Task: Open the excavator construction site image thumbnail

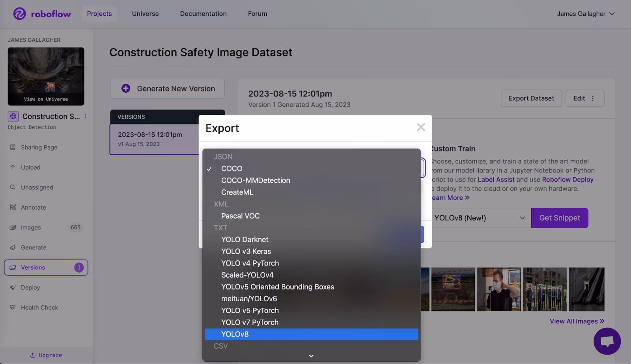Action: (453, 290)
